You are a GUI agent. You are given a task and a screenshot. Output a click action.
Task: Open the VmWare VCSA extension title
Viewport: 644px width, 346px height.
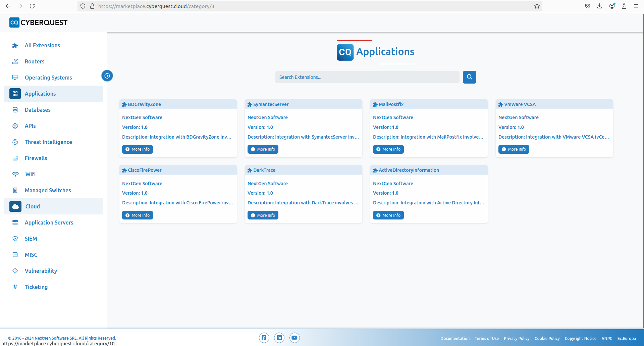(520, 104)
